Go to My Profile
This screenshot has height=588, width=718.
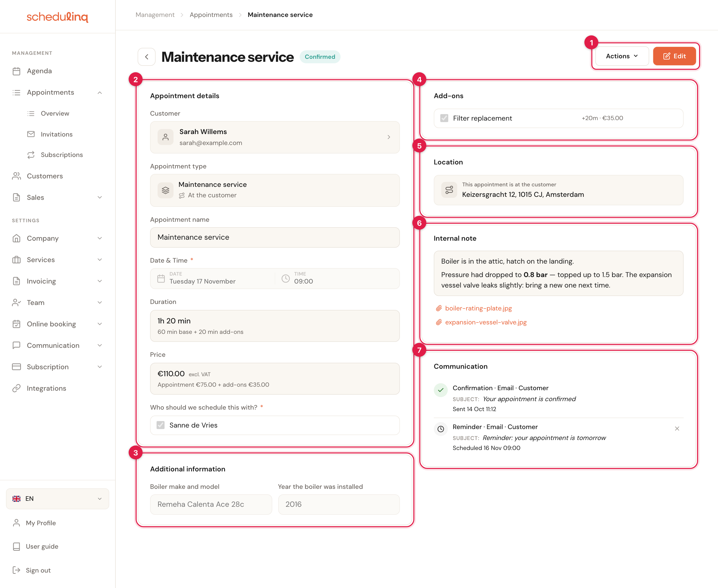41,523
